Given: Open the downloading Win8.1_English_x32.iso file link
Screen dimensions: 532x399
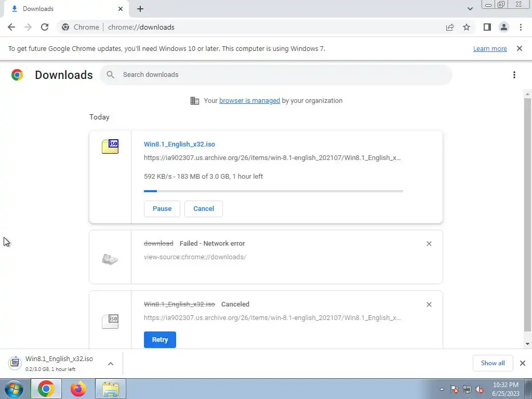Looking at the screenshot, I should [x=179, y=144].
